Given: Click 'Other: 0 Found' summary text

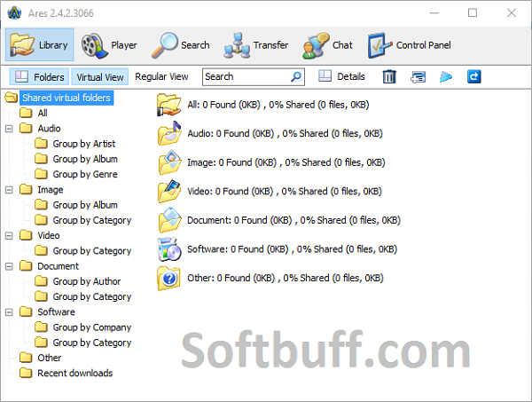Looking at the screenshot, I should tap(286, 278).
